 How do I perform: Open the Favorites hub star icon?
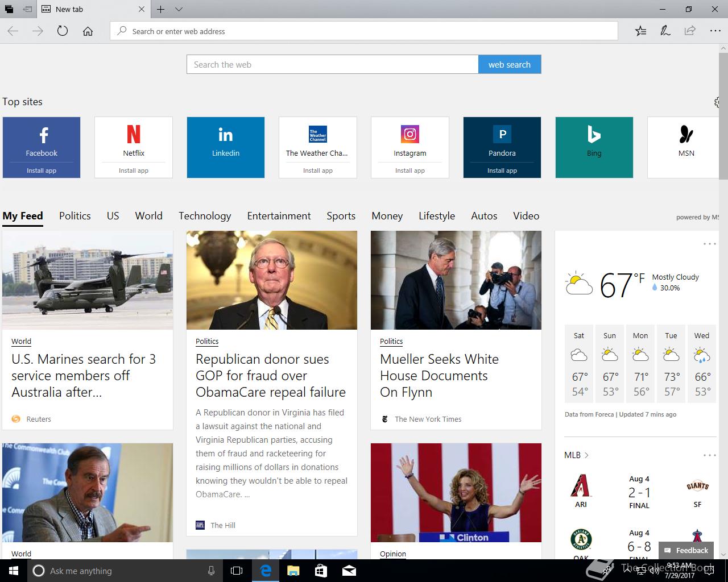coord(640,31)
